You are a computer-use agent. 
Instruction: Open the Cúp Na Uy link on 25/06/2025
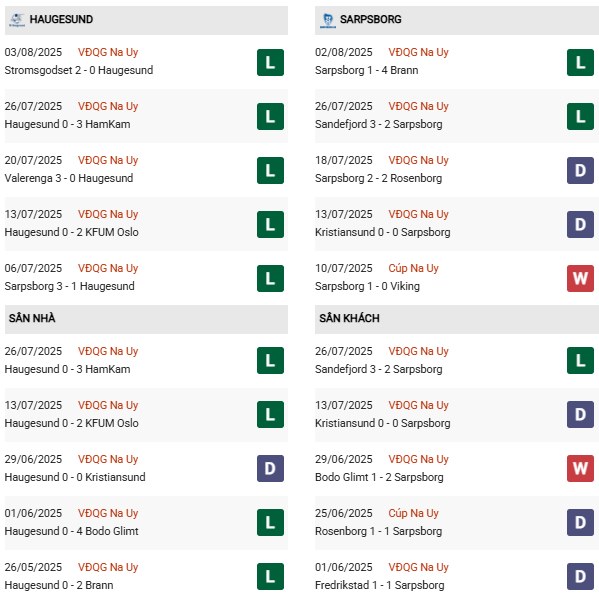pos(413,513)
